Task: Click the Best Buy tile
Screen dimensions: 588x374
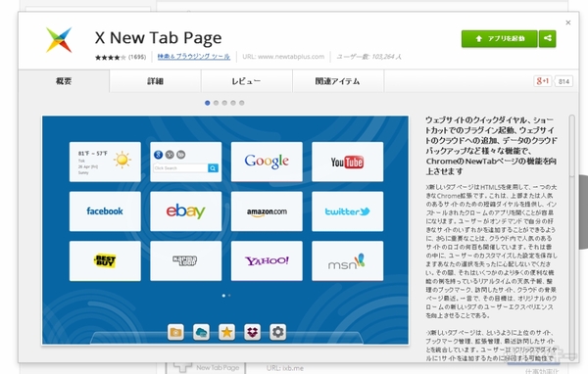Action: click(x=105, y=260)
